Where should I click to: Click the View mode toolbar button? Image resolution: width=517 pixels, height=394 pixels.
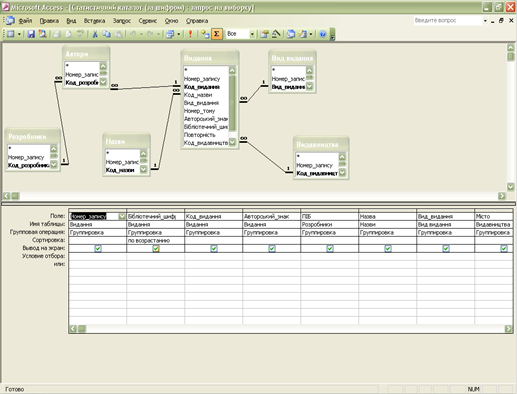pos(11,34)
